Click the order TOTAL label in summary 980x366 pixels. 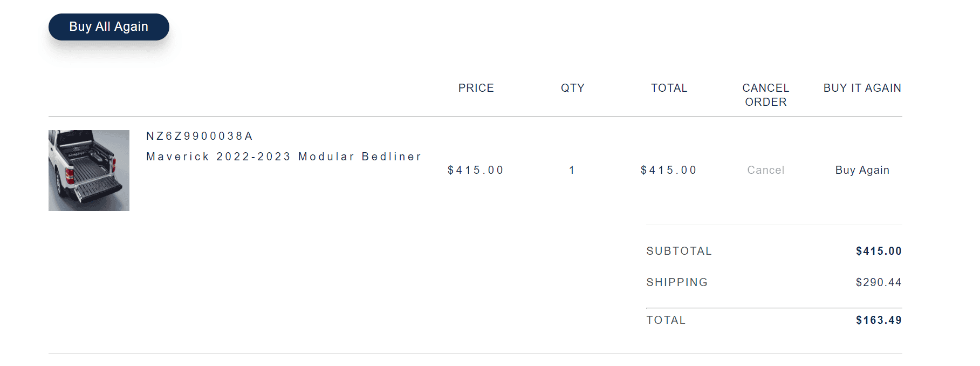[x=666, y=320]
